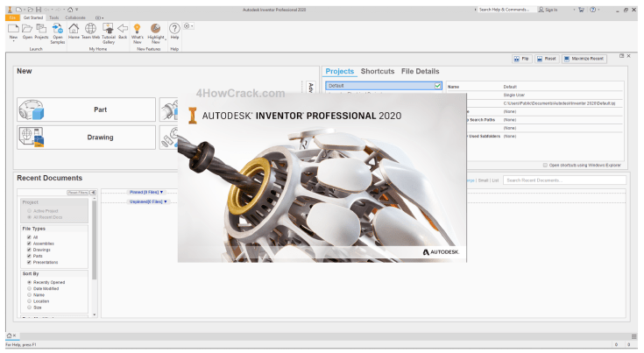Viewport: 644px width, 353px height.
Task: Select Recently Opened sort option
Action: pyautogui.click(x=29, y=282)
